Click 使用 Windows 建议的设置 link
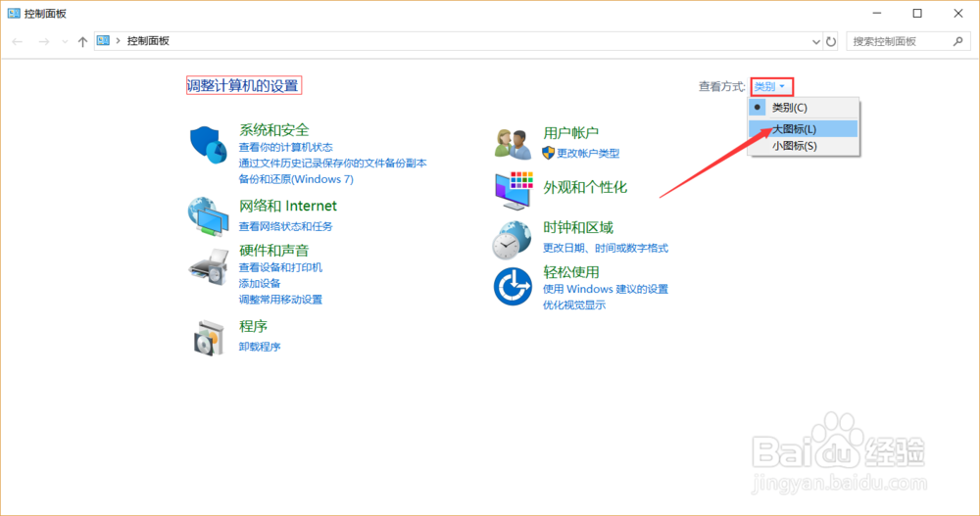980x516 pixels. (x=605, y=289)
